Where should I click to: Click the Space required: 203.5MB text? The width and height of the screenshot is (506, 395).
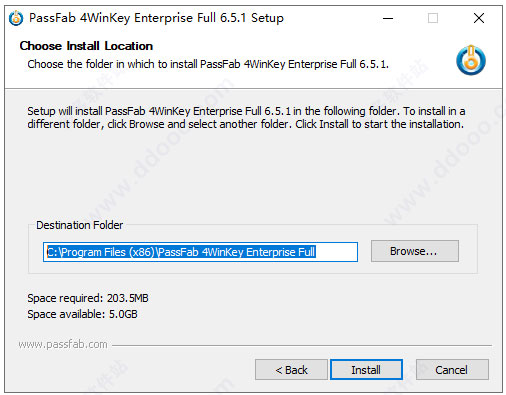[x=88, y=298]
